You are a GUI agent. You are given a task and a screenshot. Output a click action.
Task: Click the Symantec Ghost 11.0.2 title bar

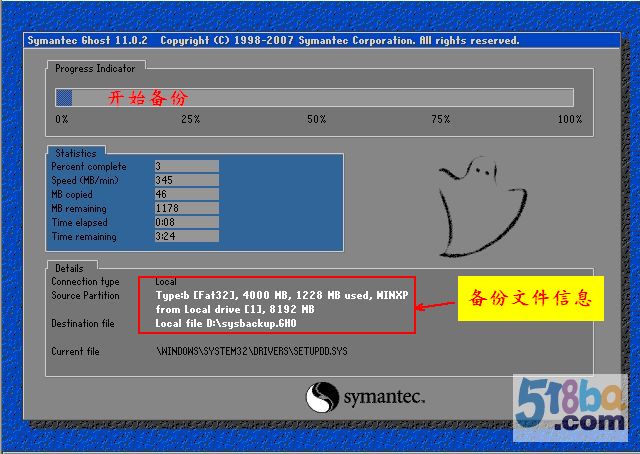[322, 40]
